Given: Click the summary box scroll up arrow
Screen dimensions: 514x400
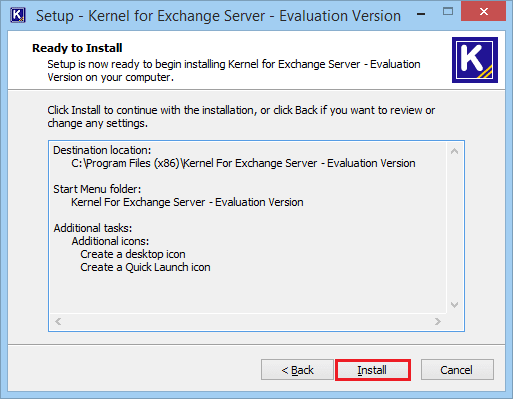Looking at the screenshot, I should 454,151.
